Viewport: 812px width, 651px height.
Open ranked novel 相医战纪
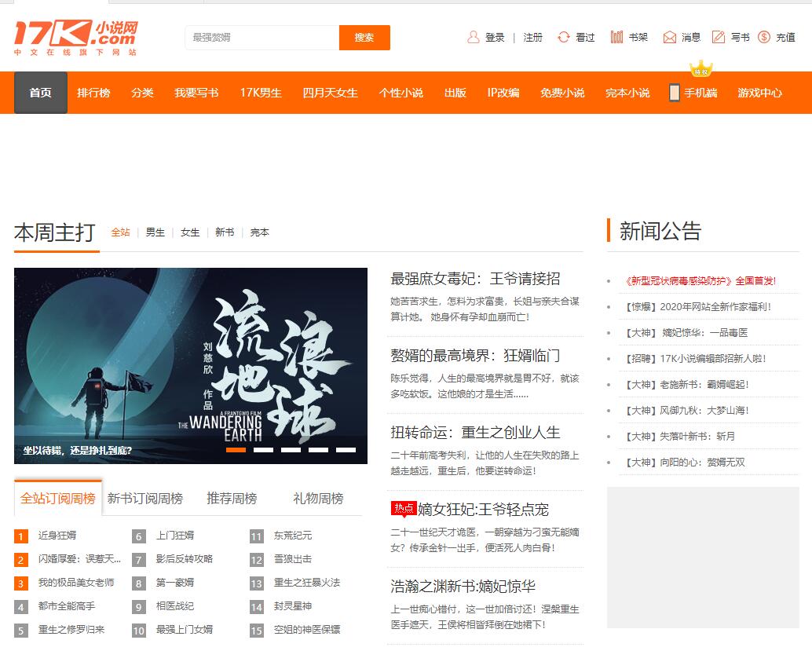coord(175,606)
